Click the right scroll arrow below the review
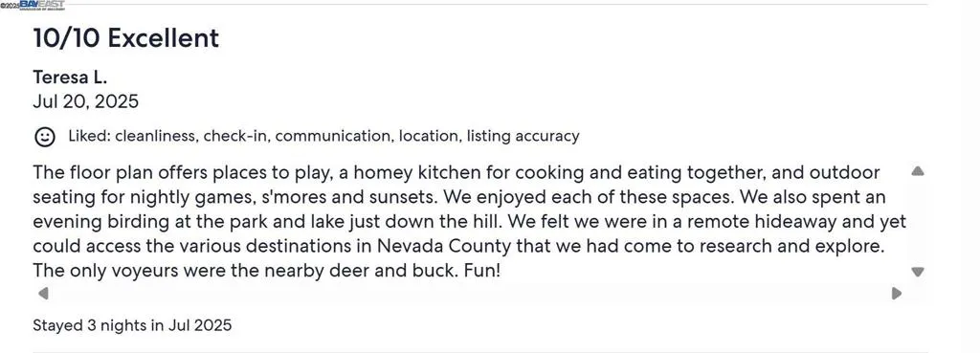This screenshot has width=980, height=353. click(896, 293)
